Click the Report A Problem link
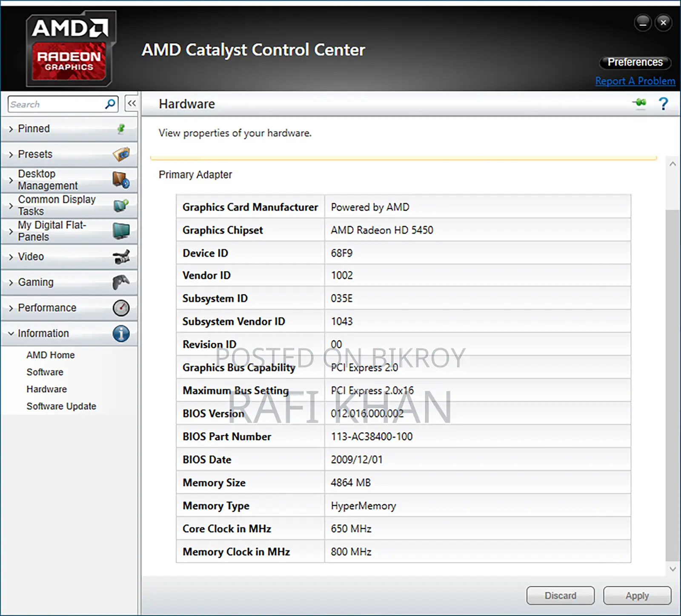 (635, 81)
